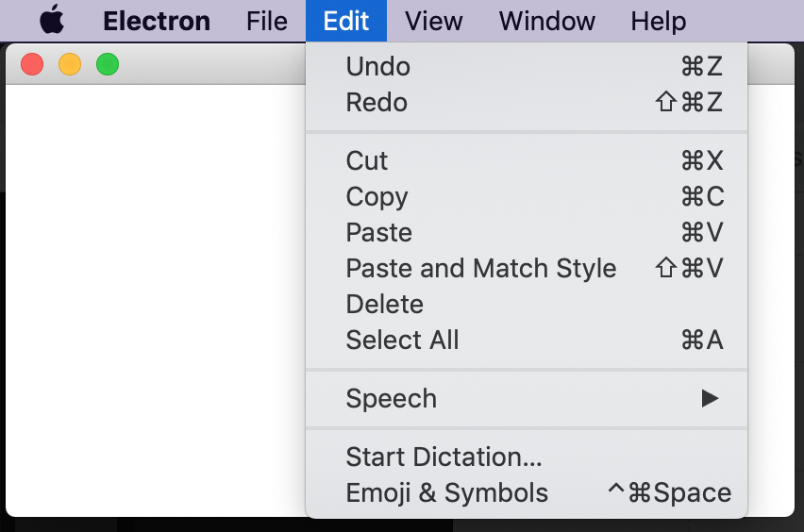Expand the Speech submenu

click(x=527, y=398)
